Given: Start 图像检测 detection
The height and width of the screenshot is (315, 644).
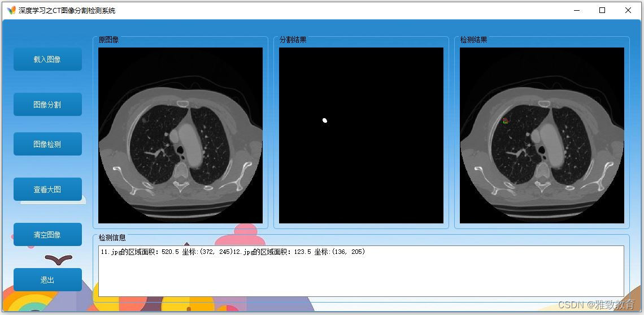Looking at the screenshot, I should click(x=47, y=144).
